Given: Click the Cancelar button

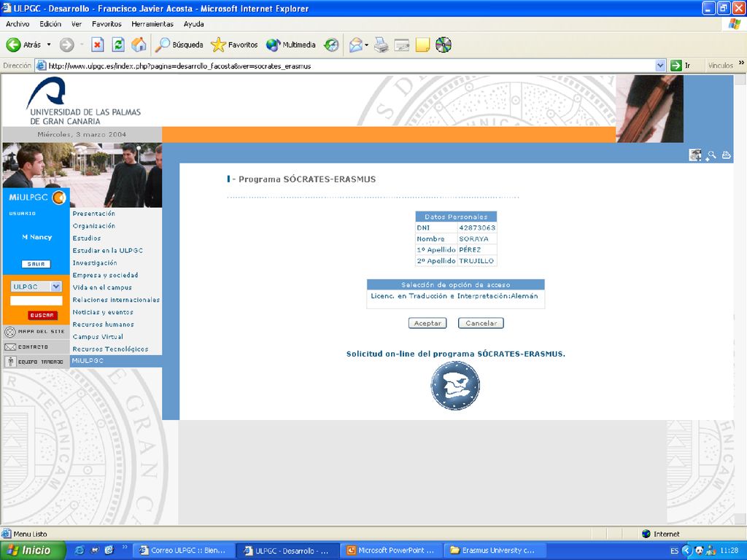Looking at the screenshot, I should pyautogui.click(x=481, y=323).
